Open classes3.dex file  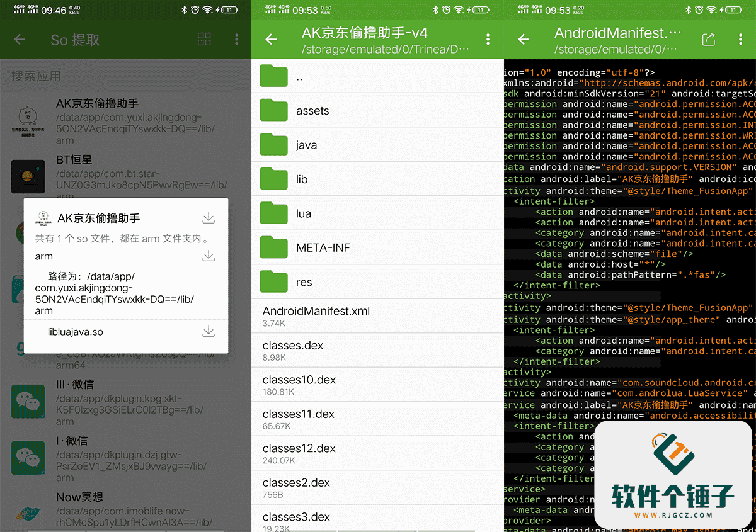[377, 519]
